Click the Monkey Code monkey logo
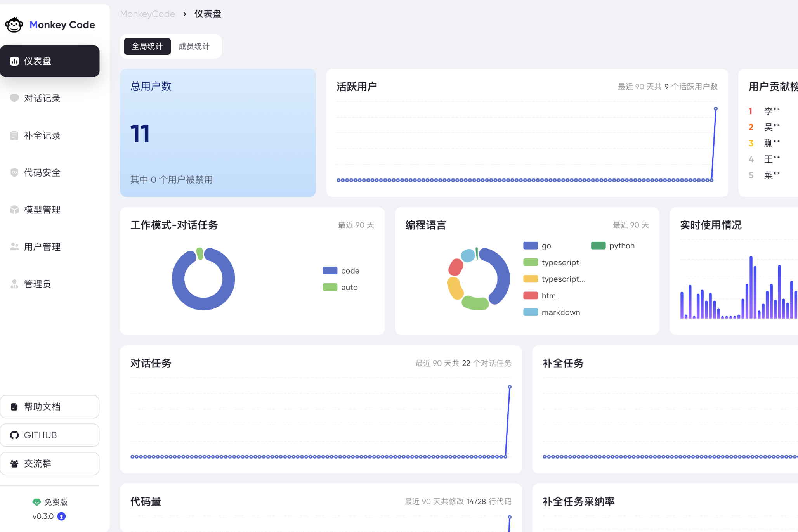This screenshot has width=798, height=532. (x=14, y=25)
